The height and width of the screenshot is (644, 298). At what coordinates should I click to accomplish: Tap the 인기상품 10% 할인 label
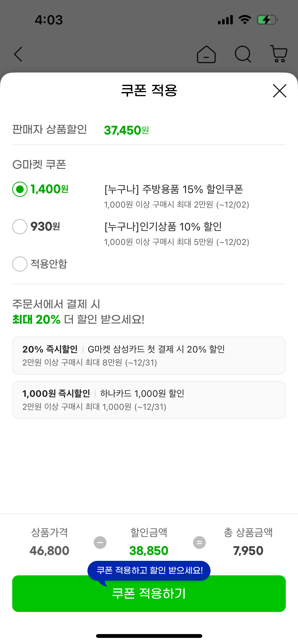(163, 227)
